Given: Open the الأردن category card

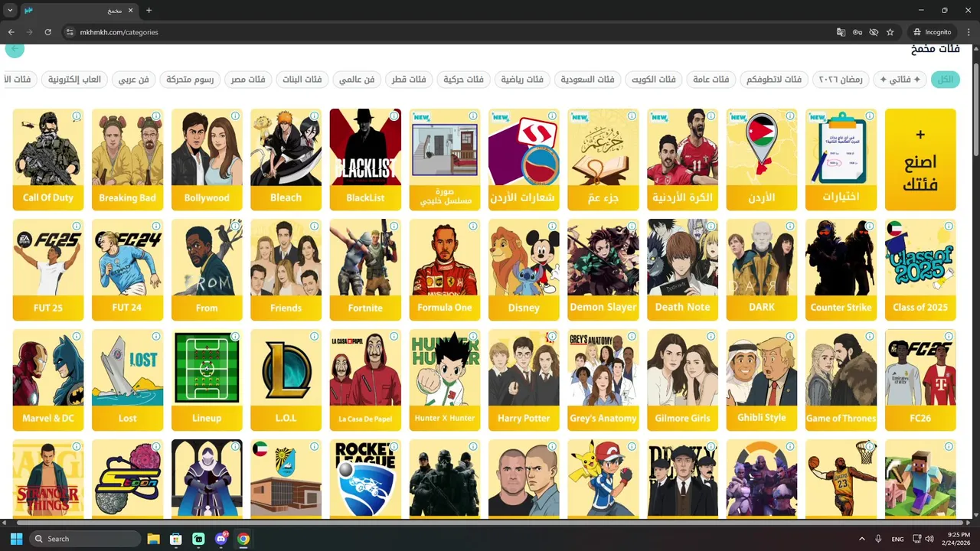Looking at the screenshot, I should (762, 159).
